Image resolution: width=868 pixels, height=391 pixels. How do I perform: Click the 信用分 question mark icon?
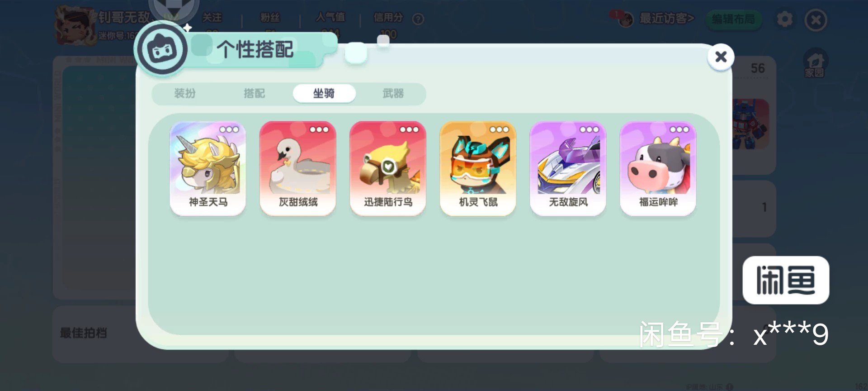click(418, 19)
